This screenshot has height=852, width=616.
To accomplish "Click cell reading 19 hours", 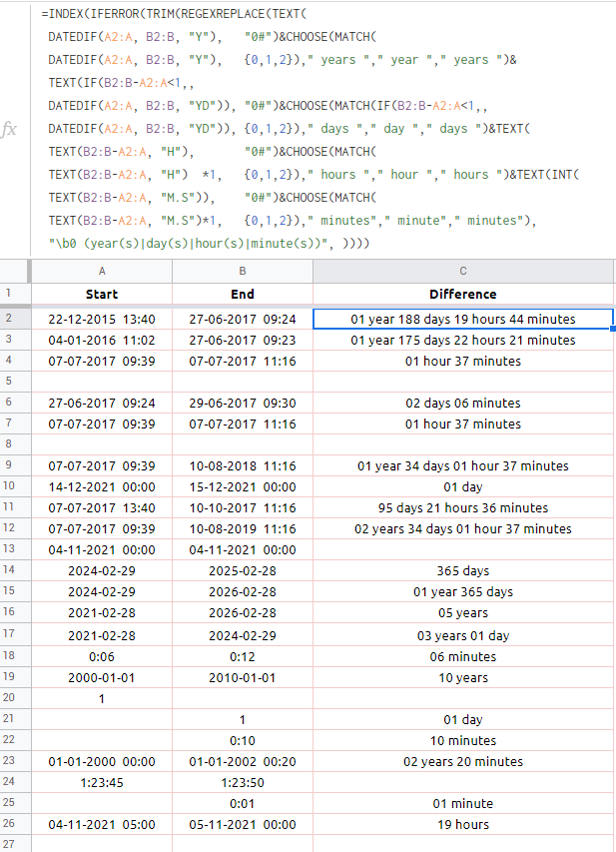I will (x=463, y=824).
